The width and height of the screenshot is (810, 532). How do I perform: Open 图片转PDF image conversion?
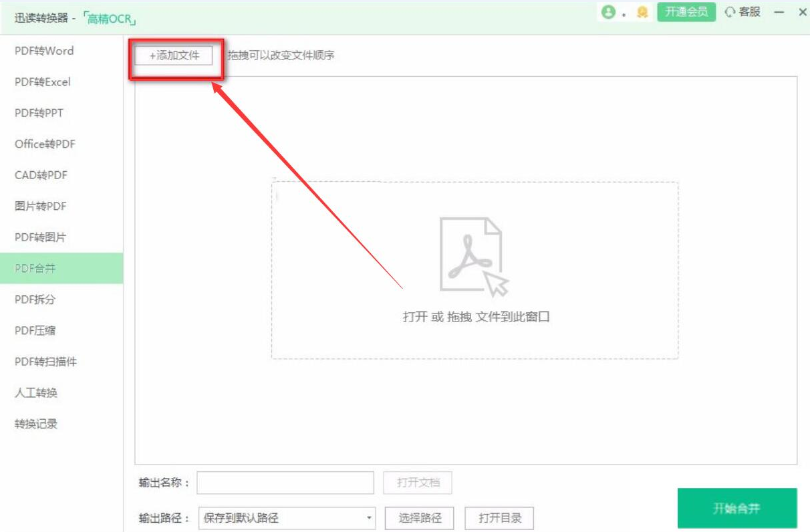(x=42, y=206)
